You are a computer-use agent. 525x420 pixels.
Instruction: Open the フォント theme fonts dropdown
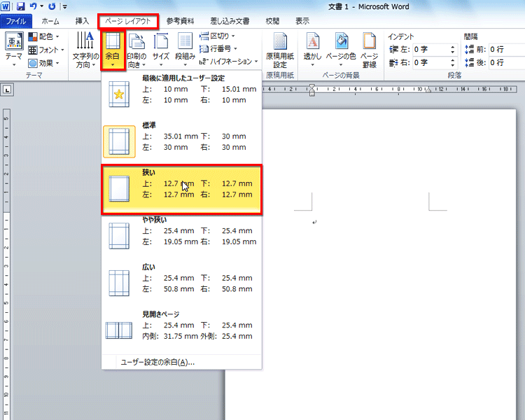(46, 50)
